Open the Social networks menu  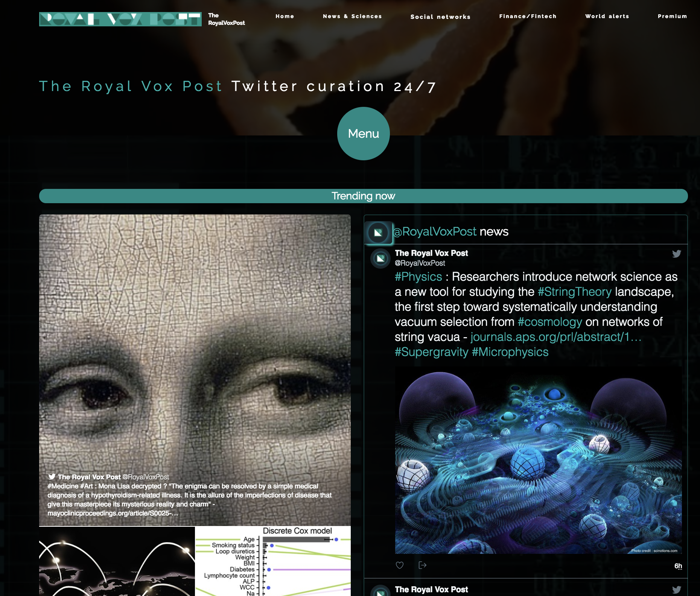440,17
